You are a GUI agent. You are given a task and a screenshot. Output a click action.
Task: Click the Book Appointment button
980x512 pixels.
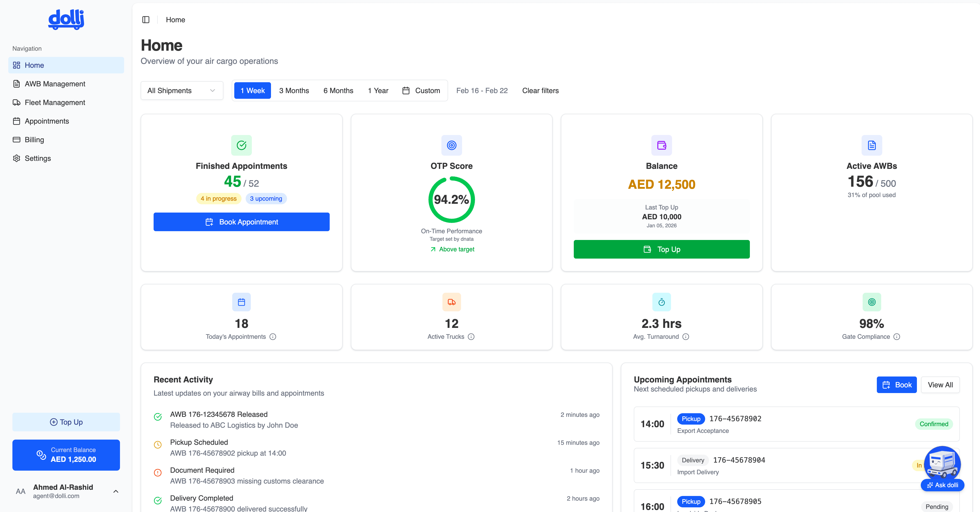(x=241, y=222)
